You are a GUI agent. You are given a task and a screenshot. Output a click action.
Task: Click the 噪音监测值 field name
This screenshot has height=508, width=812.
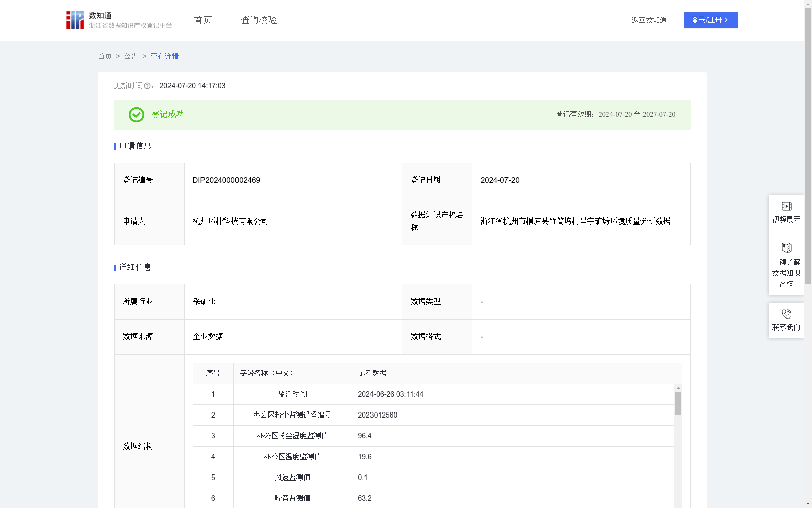click(293, 498)
